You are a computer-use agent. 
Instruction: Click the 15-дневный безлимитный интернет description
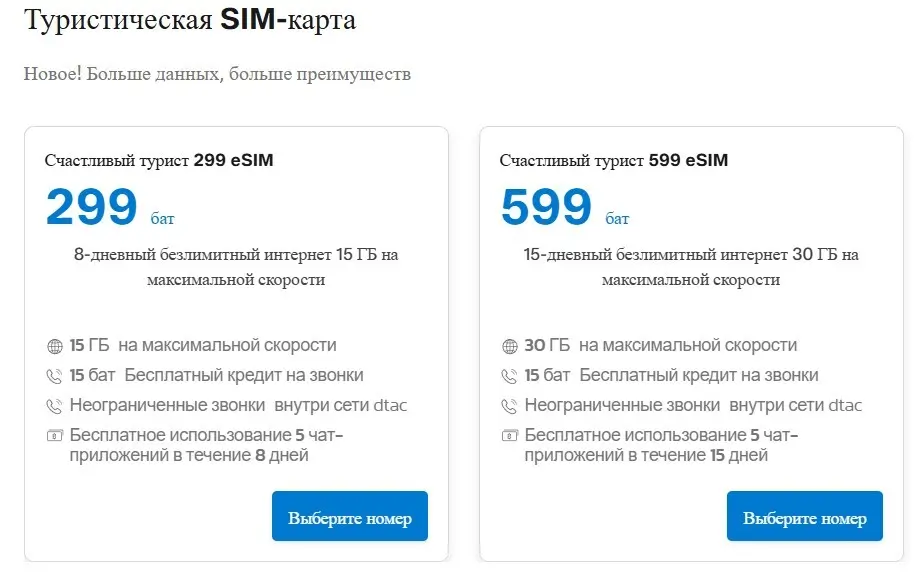(x=691, y=267)
